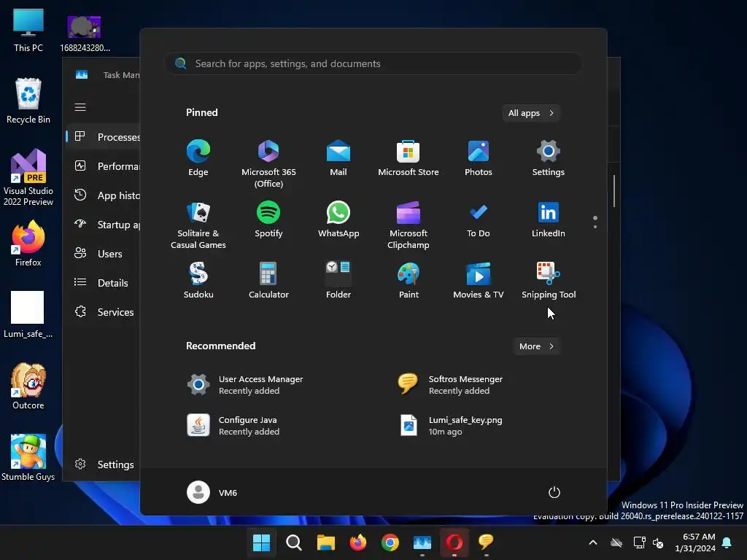Select Stumble Guys desktop shortcut
Viewport: 747px width, 560px height.
coord(28,458)
